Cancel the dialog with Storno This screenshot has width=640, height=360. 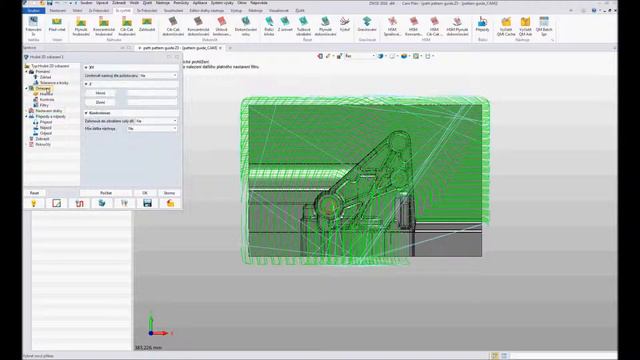pos(169,193)
